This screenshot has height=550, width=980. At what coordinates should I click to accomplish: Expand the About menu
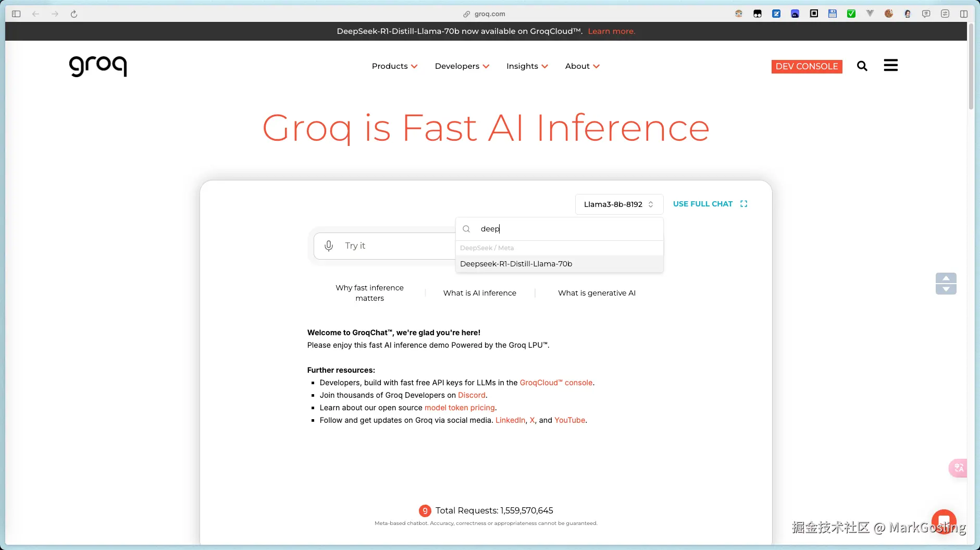[582, 66]
